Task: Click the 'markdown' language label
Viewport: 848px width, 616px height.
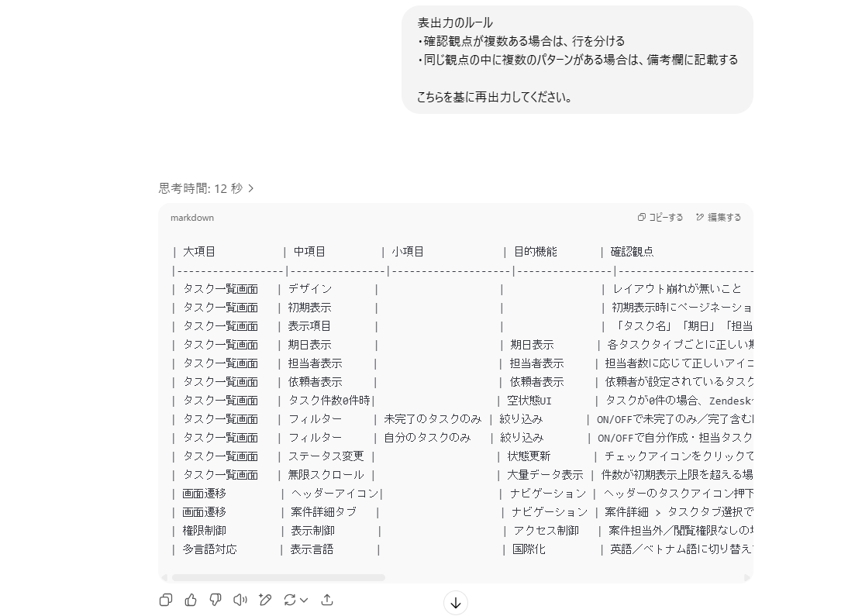Action: coord(192,218)
